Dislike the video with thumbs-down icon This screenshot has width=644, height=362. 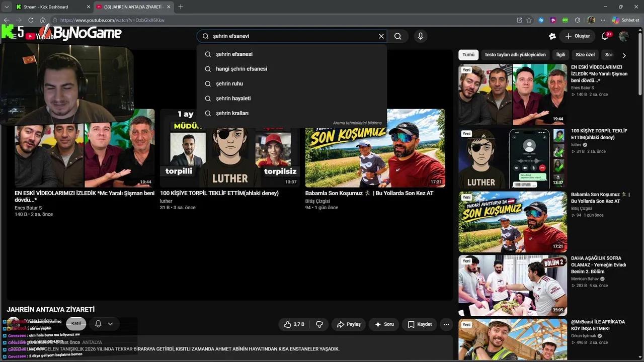[319, 324]
